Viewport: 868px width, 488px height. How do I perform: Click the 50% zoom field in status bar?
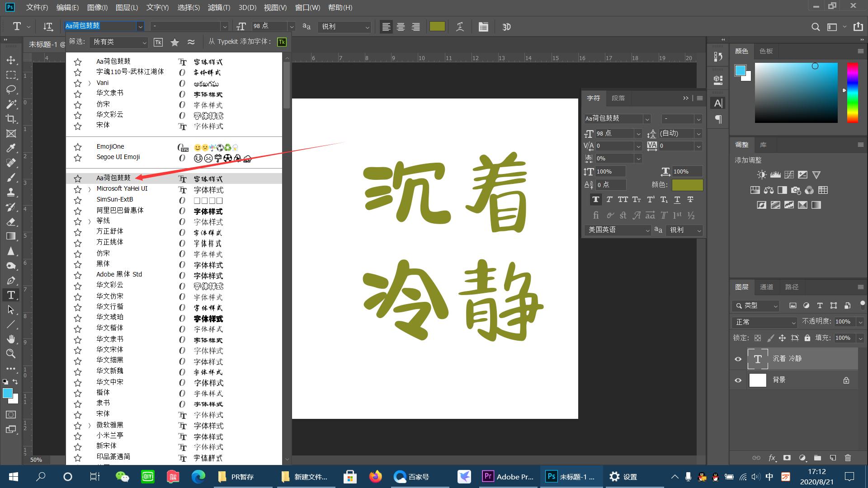click(36, 460)
